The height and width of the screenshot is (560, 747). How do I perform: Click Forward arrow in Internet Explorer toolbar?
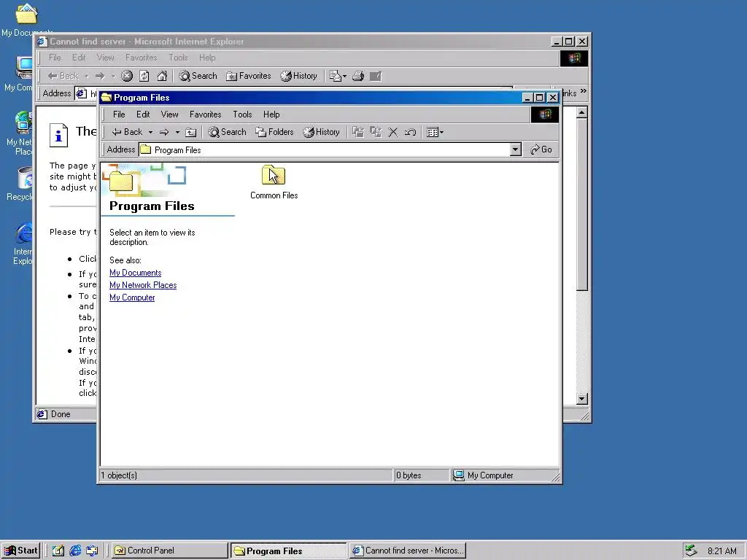pyautogui.click(x=99, y=76)
